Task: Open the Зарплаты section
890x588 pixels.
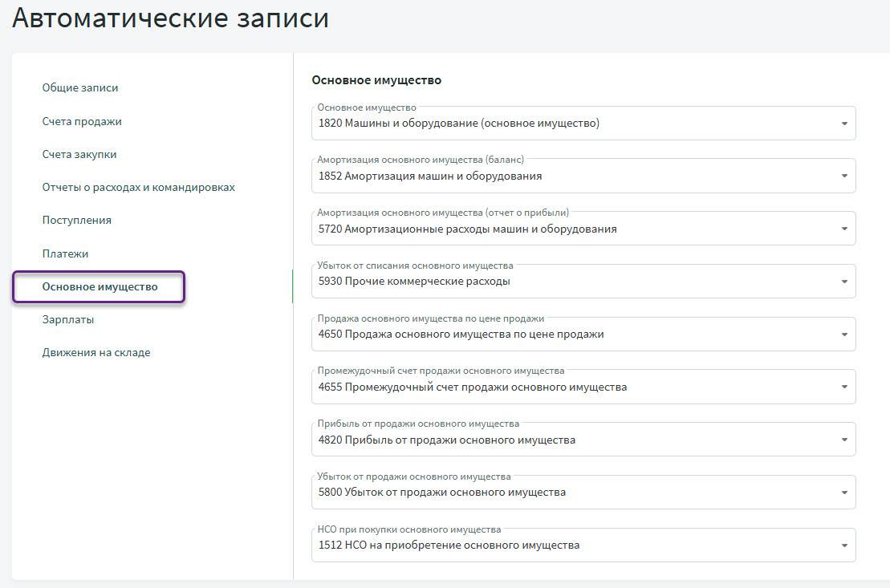Action: tap(67, 319)
